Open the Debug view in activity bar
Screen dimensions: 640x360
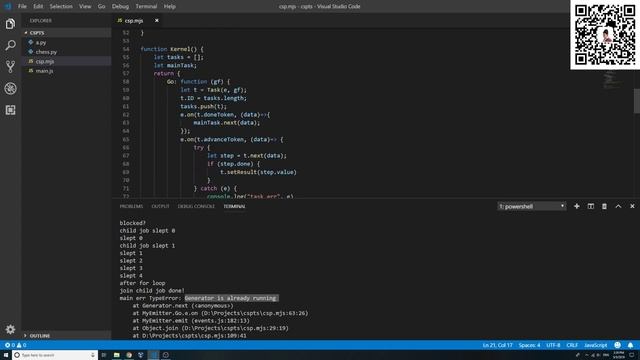click(x=10, y=89)
